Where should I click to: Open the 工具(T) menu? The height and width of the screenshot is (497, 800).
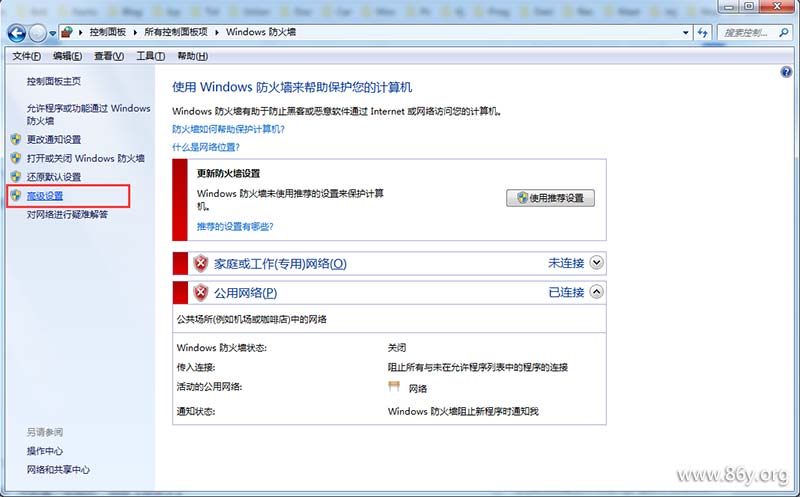point(150,56)
